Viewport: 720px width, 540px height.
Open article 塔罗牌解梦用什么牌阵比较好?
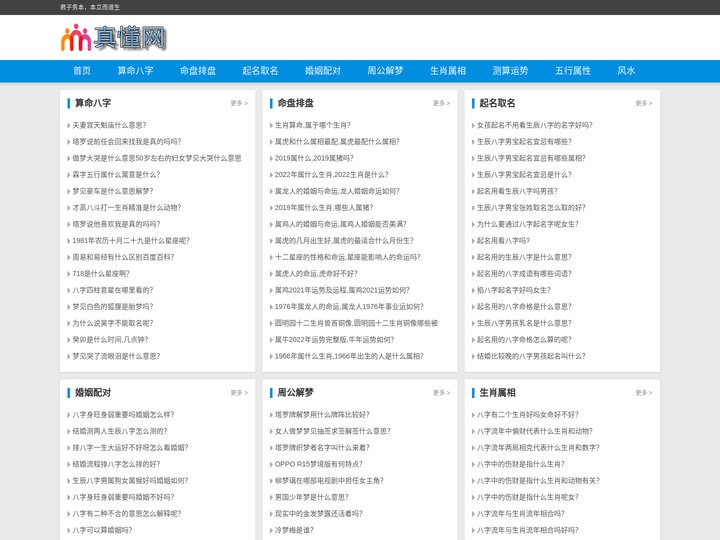pos(322,415)
